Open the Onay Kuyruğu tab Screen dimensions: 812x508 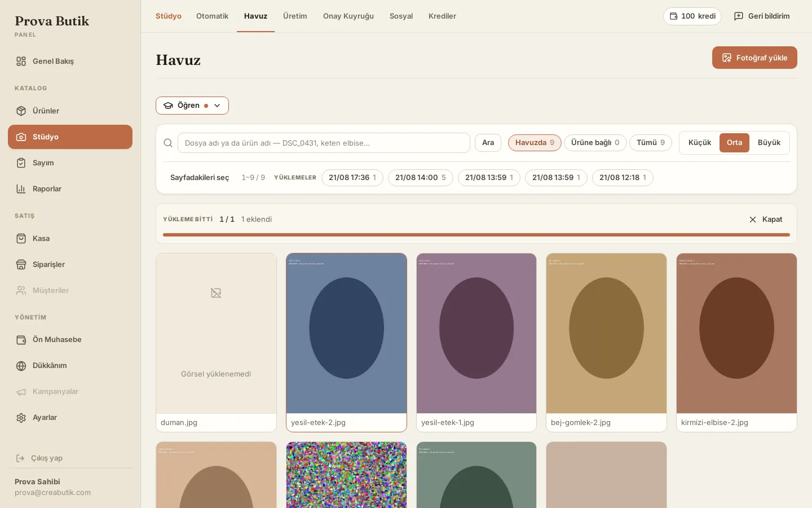pos(348,16)
